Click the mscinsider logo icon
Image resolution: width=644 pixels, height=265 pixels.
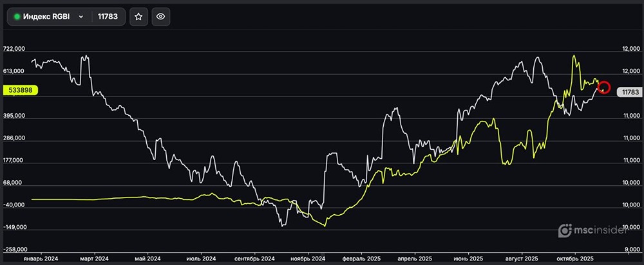[x=565, y=230]
